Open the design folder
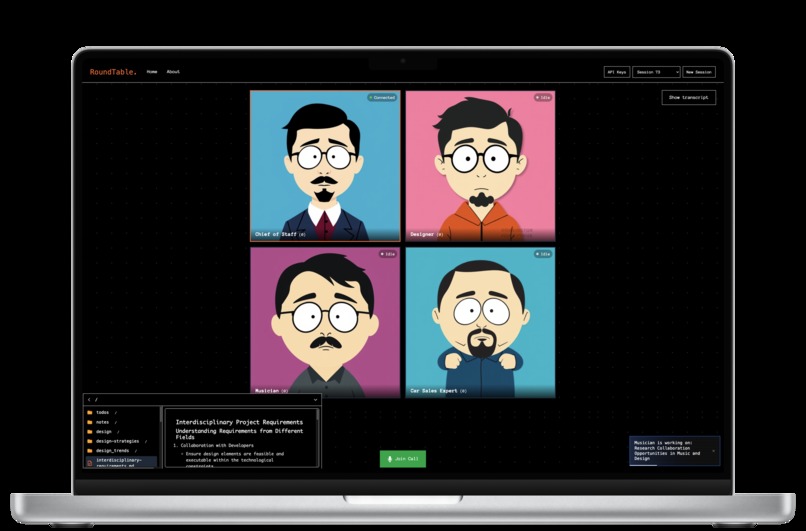Viewport: 806px width, 531px height. (x=121, y=432)
